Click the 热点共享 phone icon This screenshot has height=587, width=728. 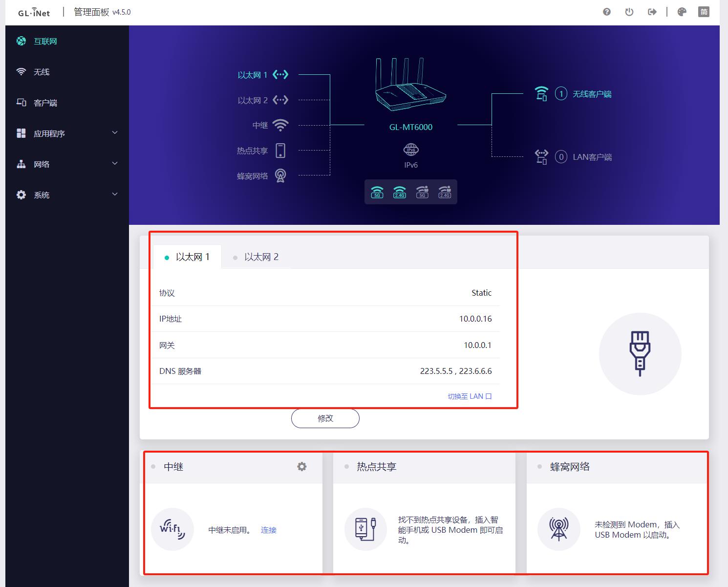point(365,529)
